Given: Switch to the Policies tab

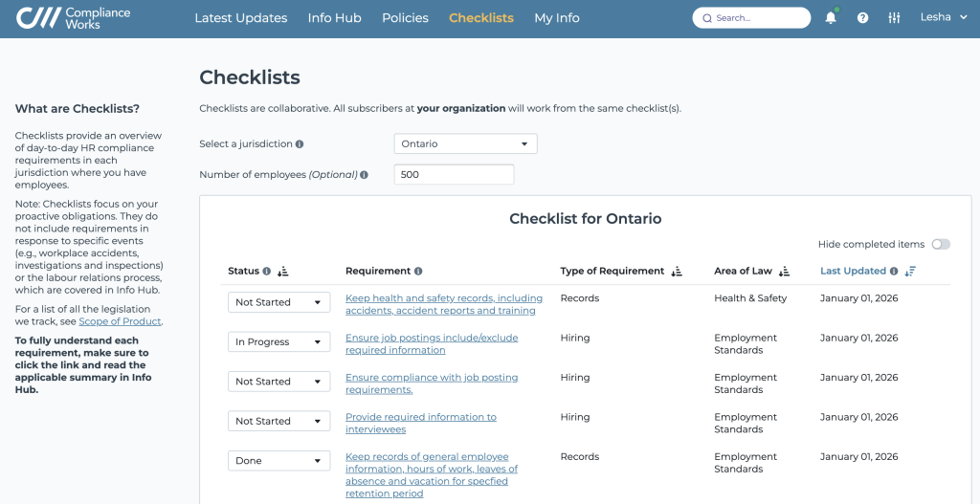Looking at the screenshot, I should click(x=405, y=18).
